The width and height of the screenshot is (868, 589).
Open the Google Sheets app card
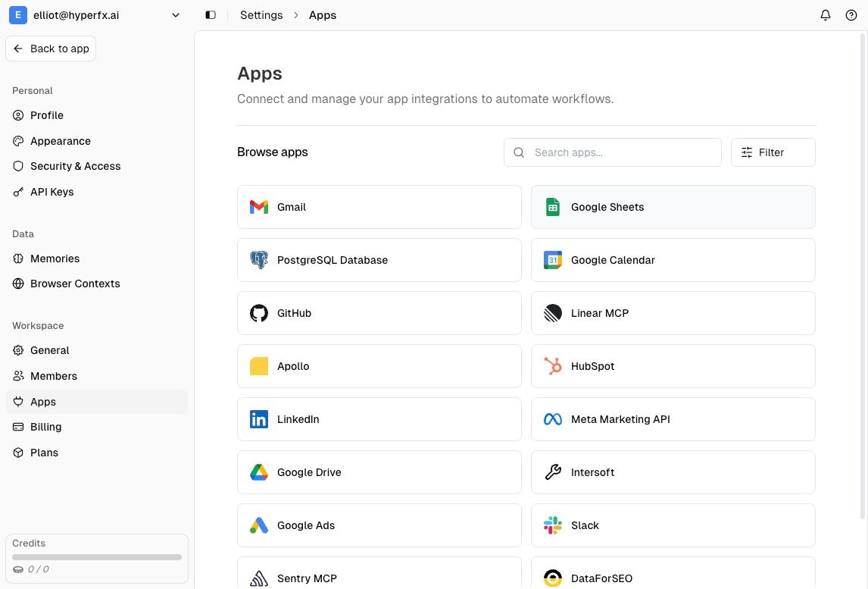pyautogui.click(x=673, y=207)
